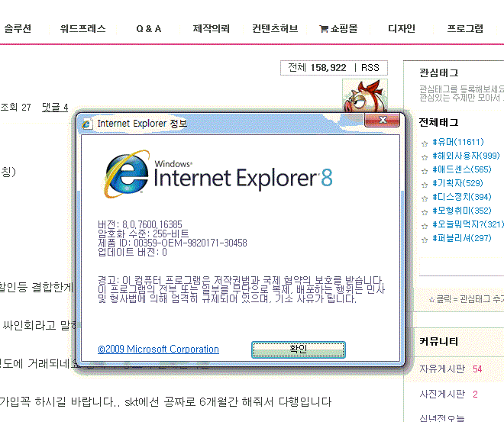The width and height of the screenshot is (504, 422).
Task: Toggle the star next to #애드센스
Action: click(425, 171)
